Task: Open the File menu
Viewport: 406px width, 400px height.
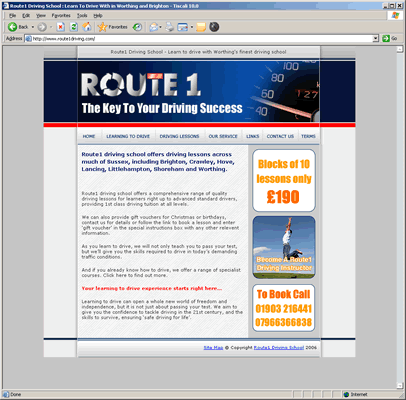Action: [13, 15]
